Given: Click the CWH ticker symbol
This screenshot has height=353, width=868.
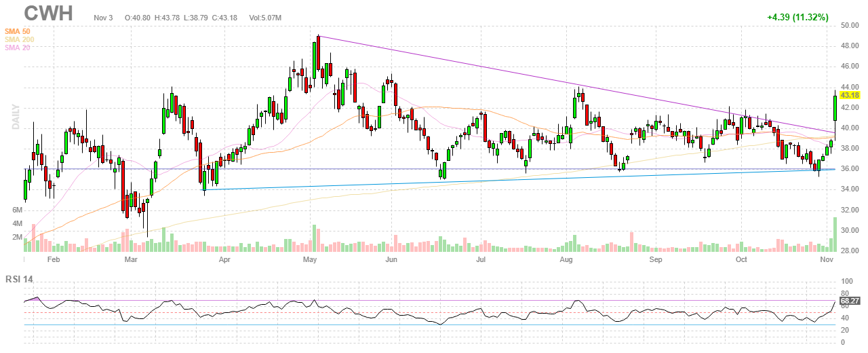Looking at the screenshot, I should [x=48, y=14].
